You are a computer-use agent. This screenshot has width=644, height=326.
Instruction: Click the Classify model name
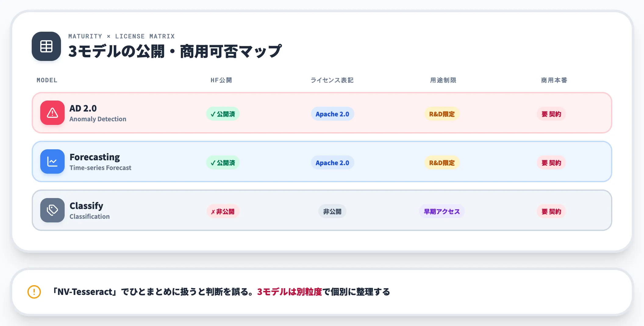tap(86, 206)
